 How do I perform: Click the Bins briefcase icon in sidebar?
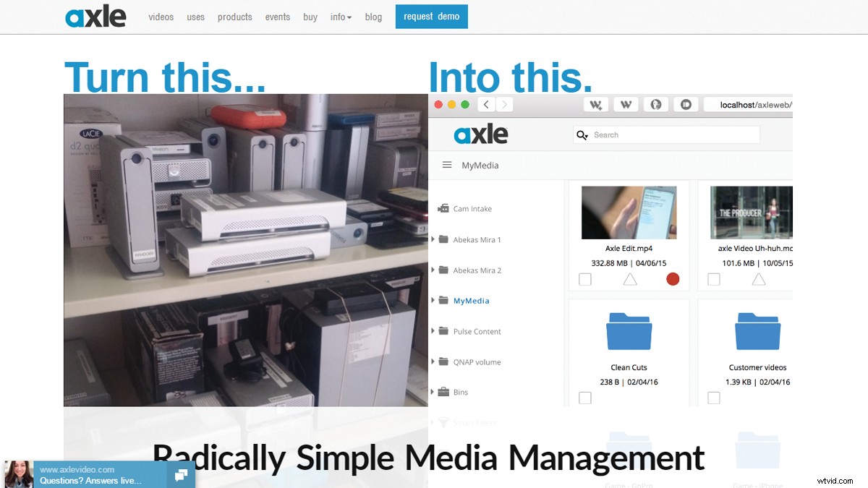(x=443, y=392)
